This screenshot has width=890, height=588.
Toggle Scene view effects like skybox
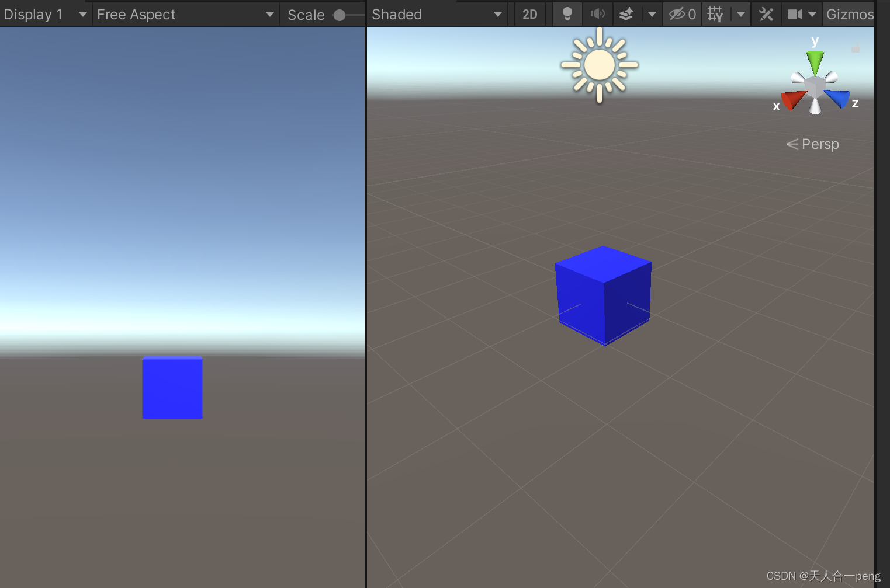coord(625,14)
